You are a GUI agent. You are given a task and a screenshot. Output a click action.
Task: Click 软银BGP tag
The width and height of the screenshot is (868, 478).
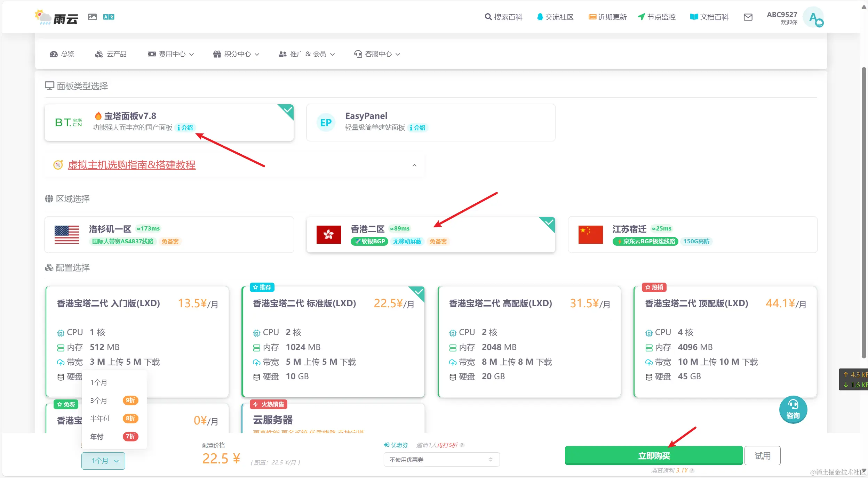[x=369, y=241]
